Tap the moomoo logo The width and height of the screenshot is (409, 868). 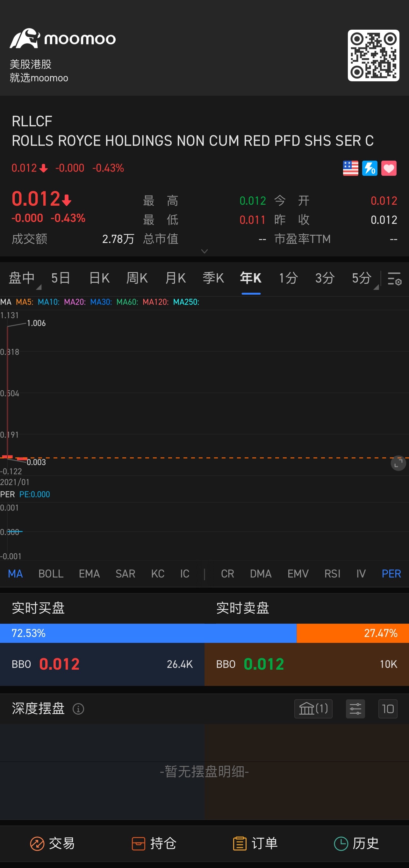pyautogui.click(x=63, y=38)
